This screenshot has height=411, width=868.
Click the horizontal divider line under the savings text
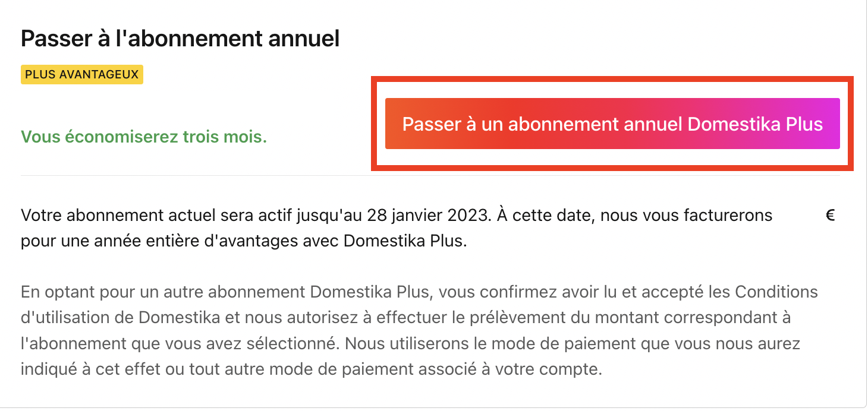pos(430,175)
